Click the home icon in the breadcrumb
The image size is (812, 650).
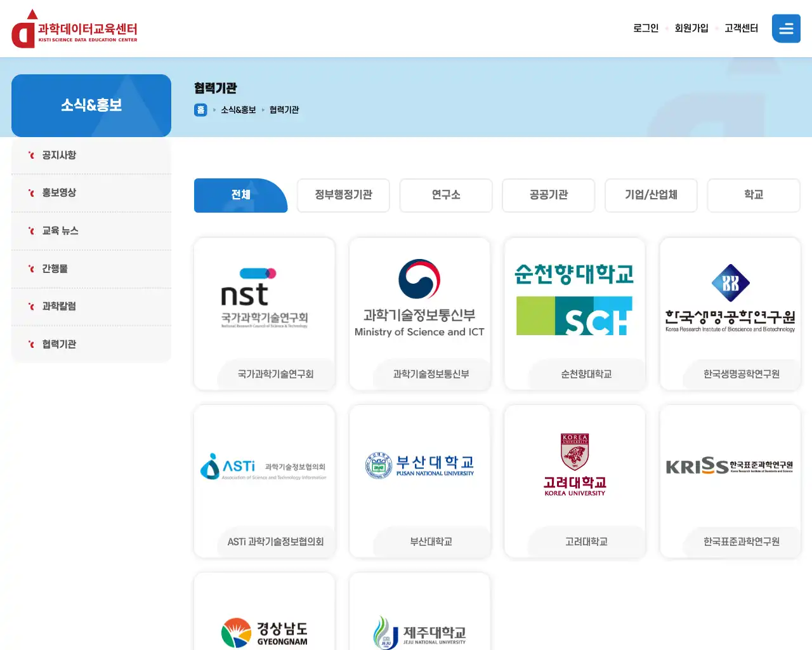click(x=200, y=110)
